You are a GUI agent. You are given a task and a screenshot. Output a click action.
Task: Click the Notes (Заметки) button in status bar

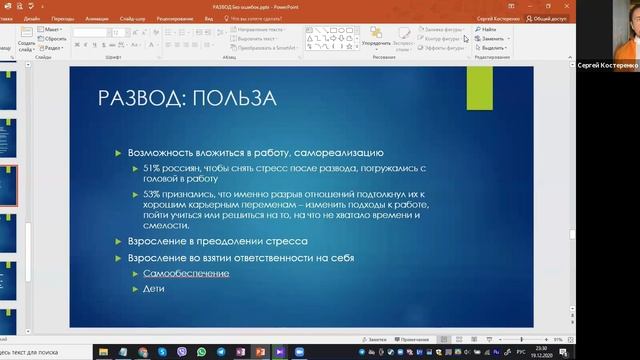tap(374, 340)
